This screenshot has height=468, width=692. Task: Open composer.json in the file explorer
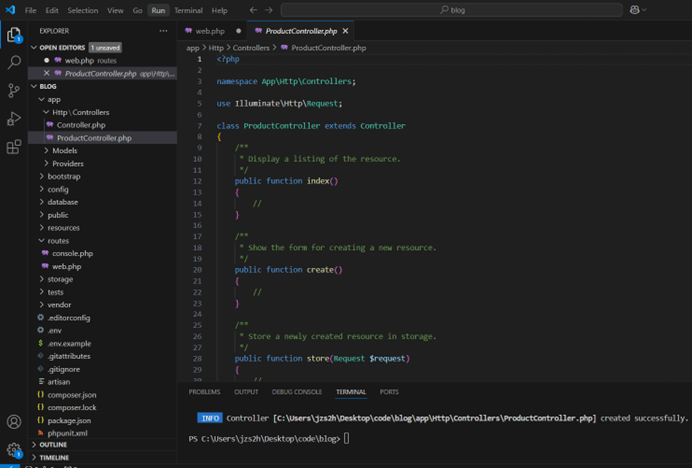point(72,395)
